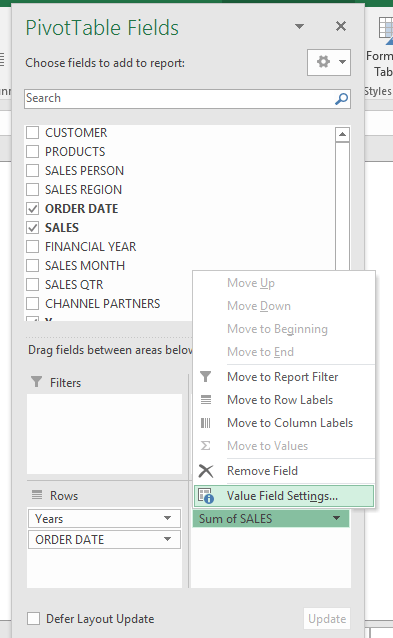This screenshot has height=638, width=393.
Task: Check the PRODUCTS field checkbox
Action: [33, 152]
